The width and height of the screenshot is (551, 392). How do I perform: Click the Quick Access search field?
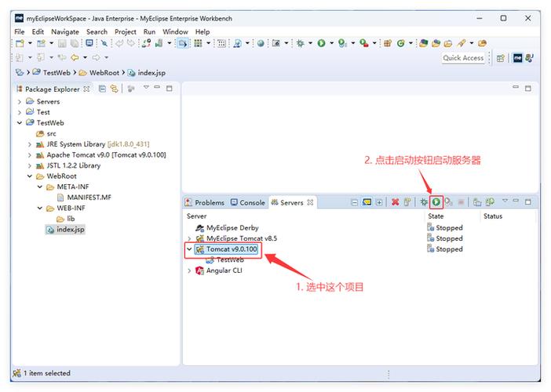(463, 57)
